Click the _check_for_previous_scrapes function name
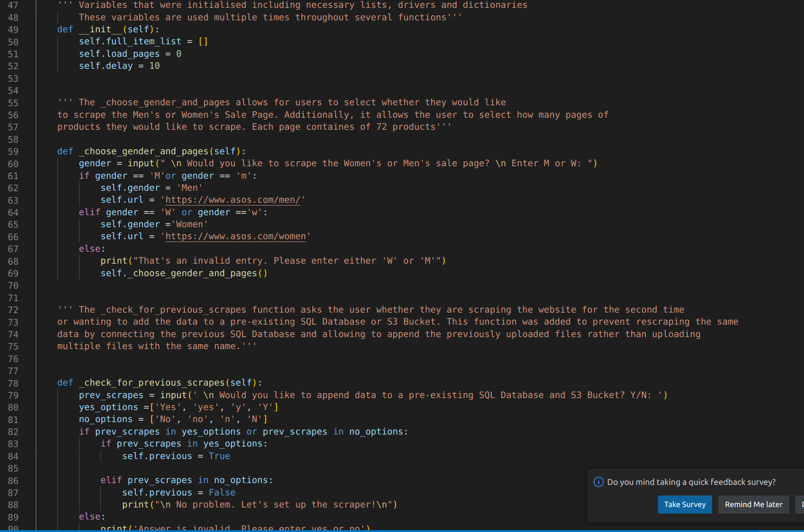Screen dimensions: 804x532 [x=151, y=383]
